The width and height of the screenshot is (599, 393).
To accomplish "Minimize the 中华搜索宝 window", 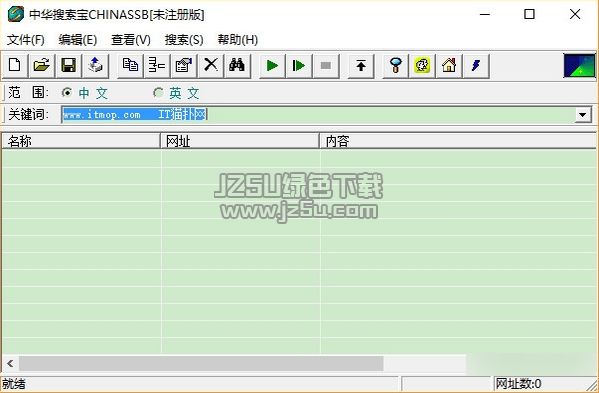I will pyautogui.click(x=485, y=15).
